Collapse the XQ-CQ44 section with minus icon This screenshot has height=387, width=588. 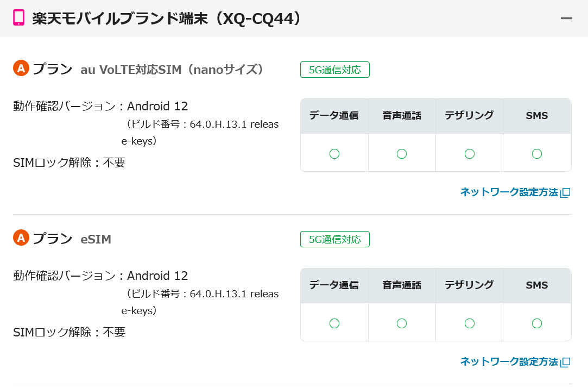[x=566, y=18]
